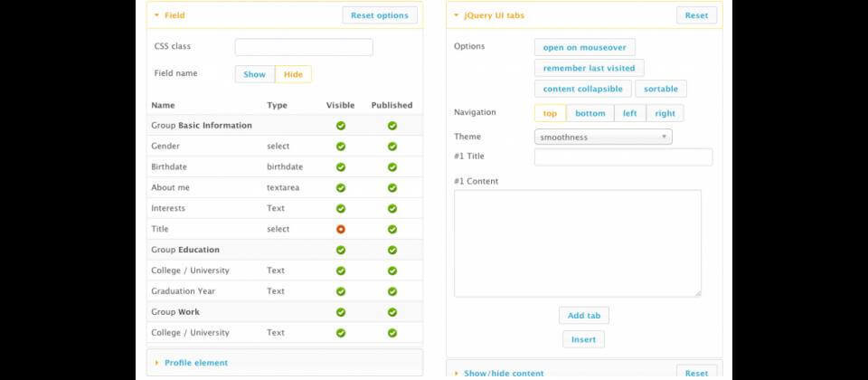Viewport: 868px width, 380px height.
Task: Toggle Visible status for Gender row
Action: click(x=341, y=147)
